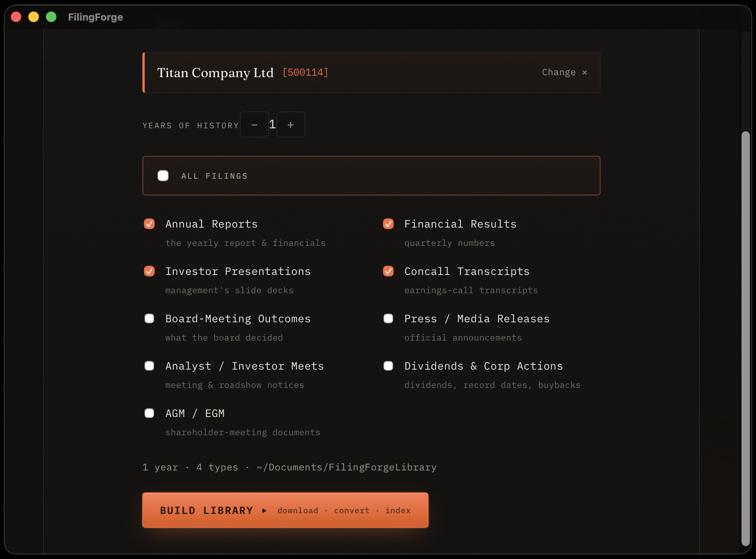Screen dimensions: 756x559
Task: Enable the Board-Meeting Outcomes checkbox
Action: (x=149, y=318)
